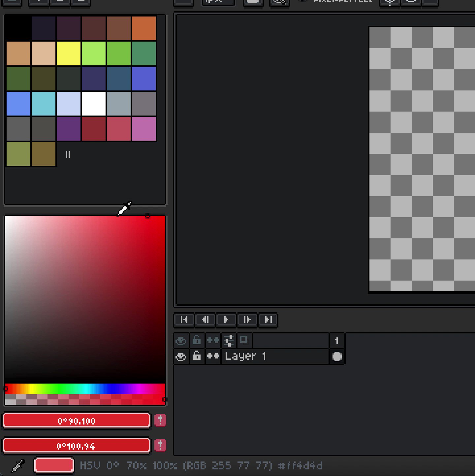Click the pink alert icon beside the first HSV field

(x=161, y=420)
